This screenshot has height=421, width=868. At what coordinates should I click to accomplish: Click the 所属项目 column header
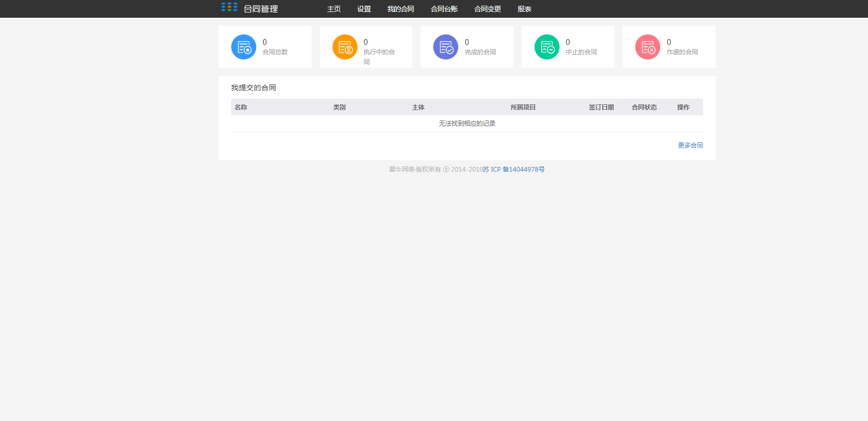click(x=523, y=107)
